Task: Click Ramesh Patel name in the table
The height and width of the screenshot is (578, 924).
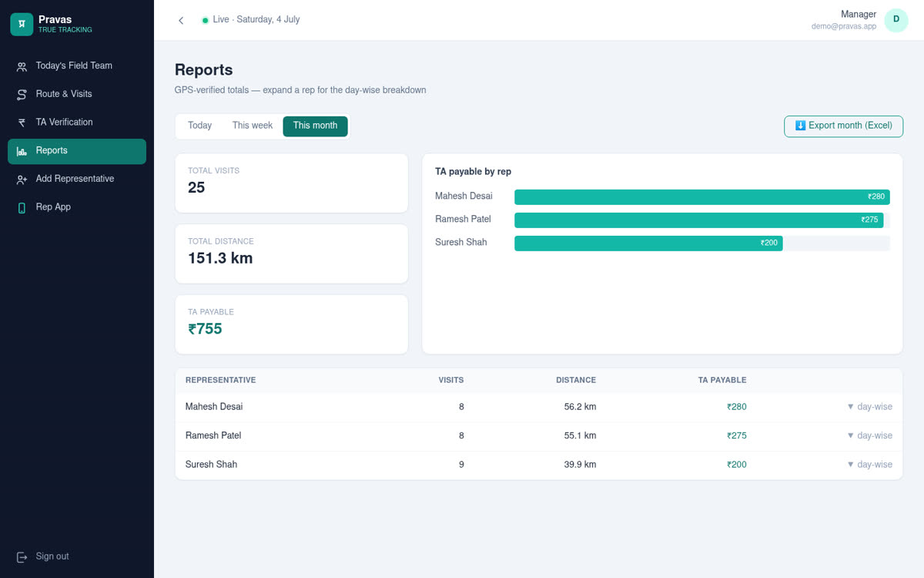Action: pyautogui.click(x=213, y=435)
